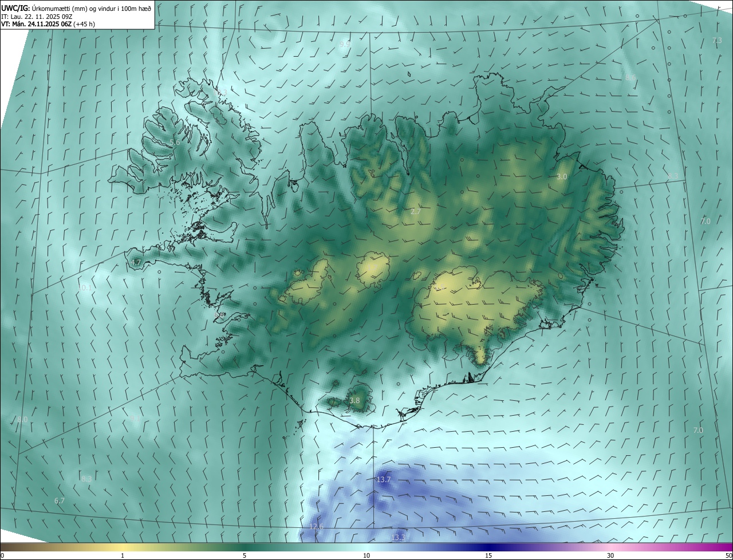This screenshot has width=733, height=560.
Task: Click the 12.6 value label on the map
Action: (x=316, y=526)
